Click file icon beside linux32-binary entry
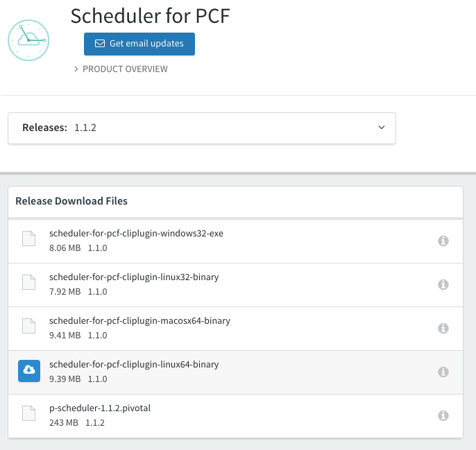This screenshot has width=476, height=450. point(29,282)
